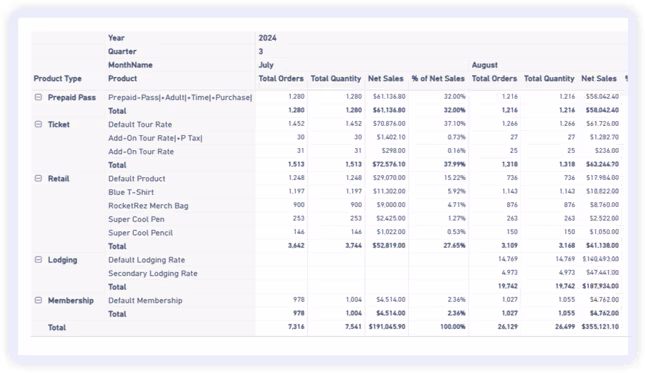Click the $9,000.00 net sales cell
Viewport: 646px width, 373px height.
pos(391,205)
